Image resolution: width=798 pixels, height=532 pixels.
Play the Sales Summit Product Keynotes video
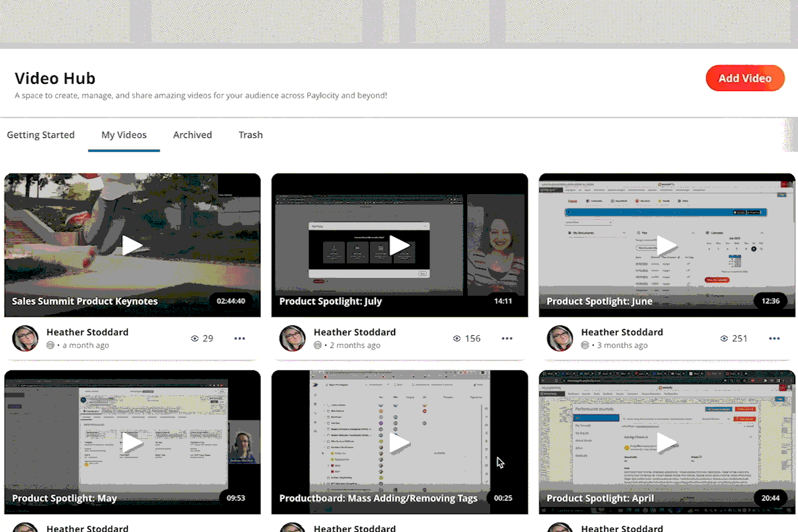tap(133, 246)
